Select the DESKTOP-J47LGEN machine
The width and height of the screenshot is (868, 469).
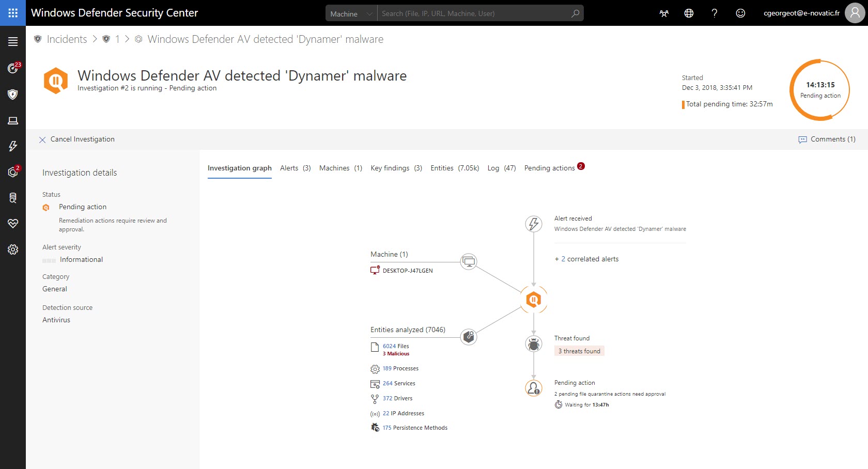point(407,271)
